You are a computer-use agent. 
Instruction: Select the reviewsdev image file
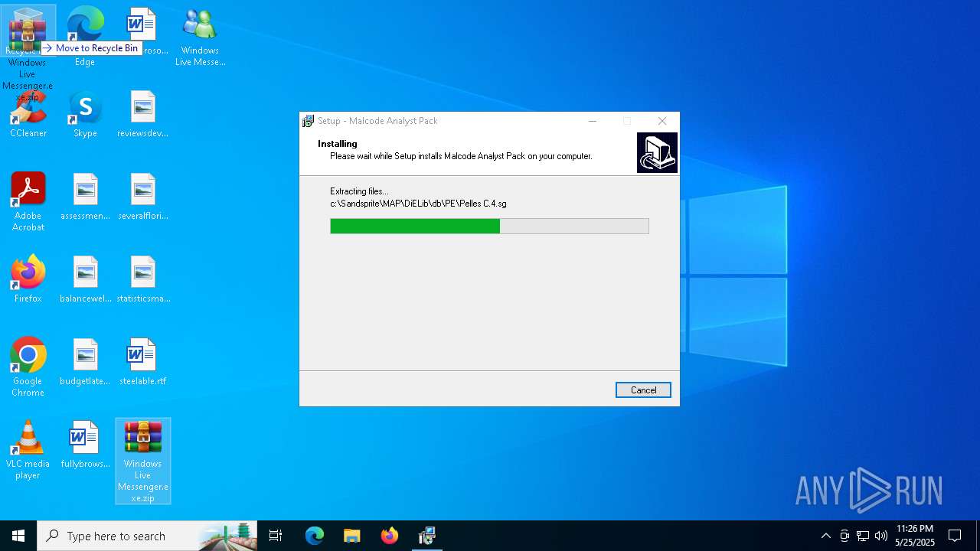coord(142,115)
